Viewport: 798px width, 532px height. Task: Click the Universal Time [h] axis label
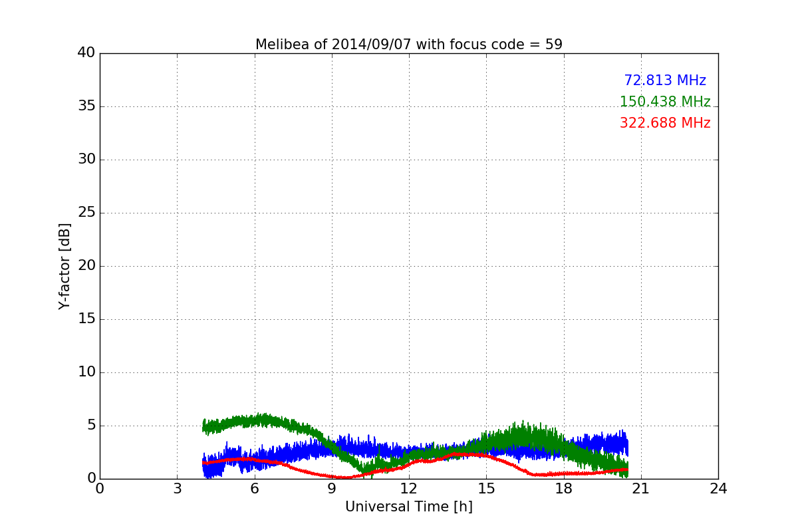(x=409, y=507)
